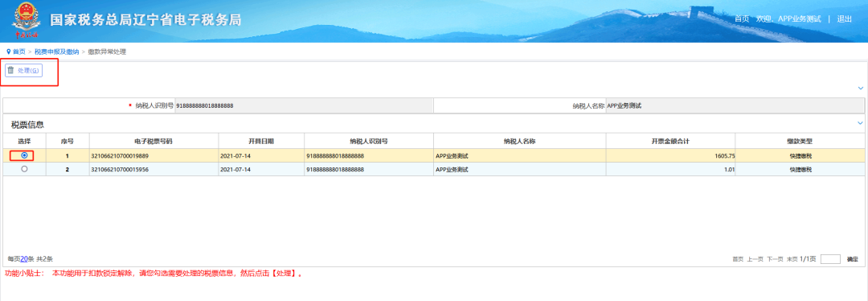
Task: Select the radio button for row 2
Action: pyautogui.click(x=24, y=170)
